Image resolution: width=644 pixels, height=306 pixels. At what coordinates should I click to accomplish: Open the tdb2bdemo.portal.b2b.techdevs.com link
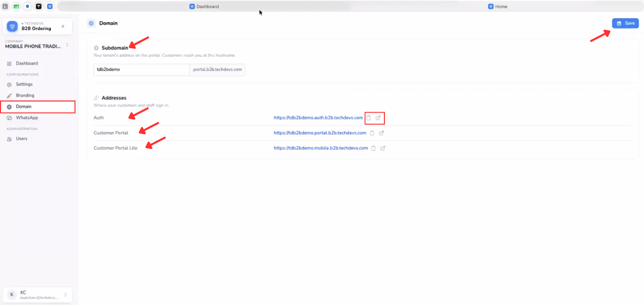click(x=320, y=133)
